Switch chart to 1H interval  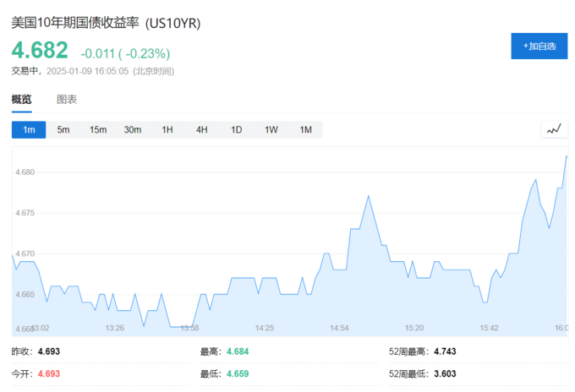click(x=167, y=129)
